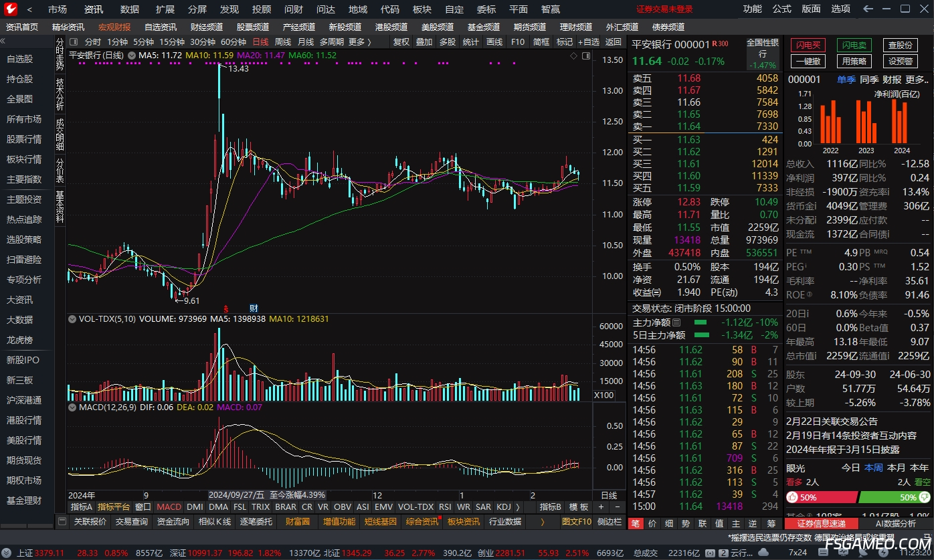Open the 版面 layout menu
This screenshot has height=560, width=934.
tap(811, 9)
